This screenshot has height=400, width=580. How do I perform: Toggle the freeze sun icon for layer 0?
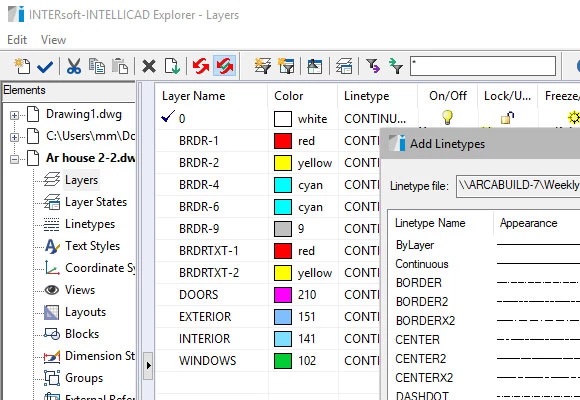574,118
